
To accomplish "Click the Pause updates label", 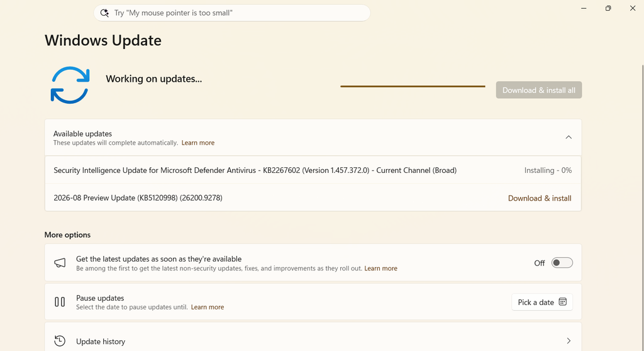I will click(100, 298).
